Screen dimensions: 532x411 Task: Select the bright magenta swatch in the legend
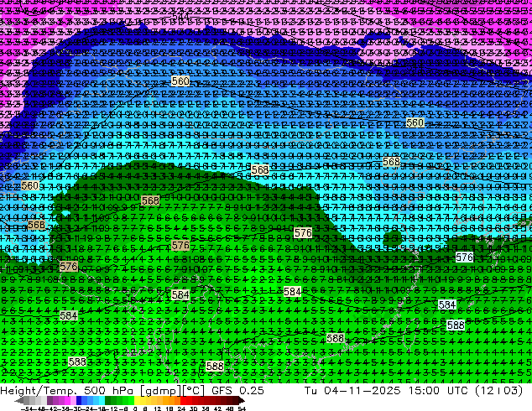coord(67,400)
